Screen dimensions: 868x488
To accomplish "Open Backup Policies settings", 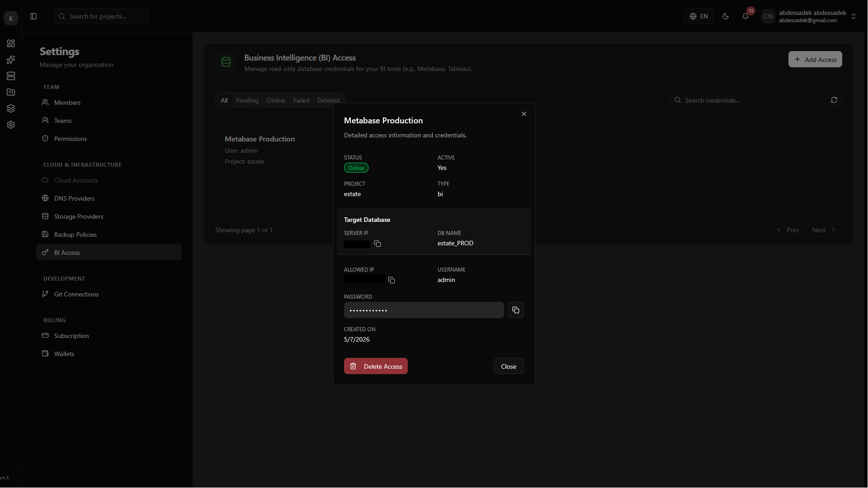I will point(109,235).
